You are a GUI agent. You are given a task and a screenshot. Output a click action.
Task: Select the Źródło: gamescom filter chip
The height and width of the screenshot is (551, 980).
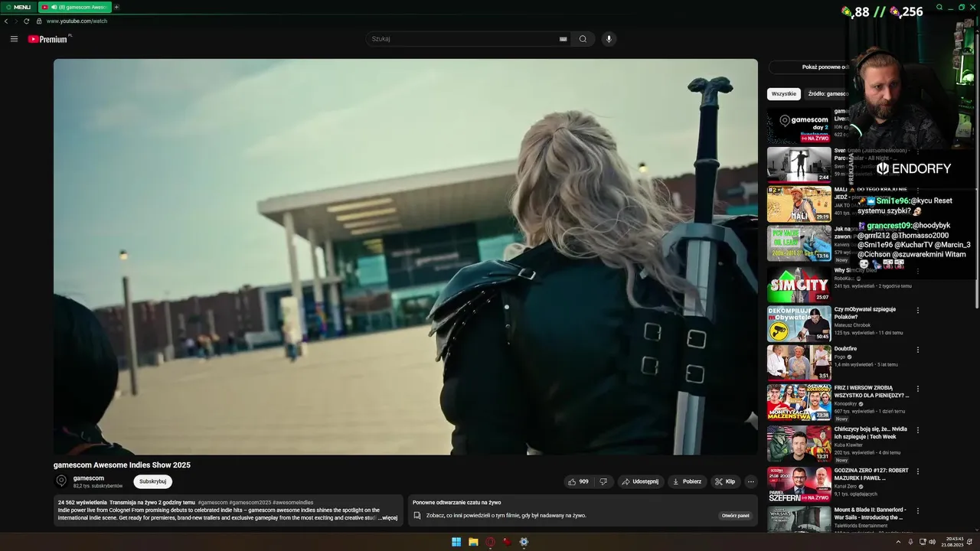827,93
